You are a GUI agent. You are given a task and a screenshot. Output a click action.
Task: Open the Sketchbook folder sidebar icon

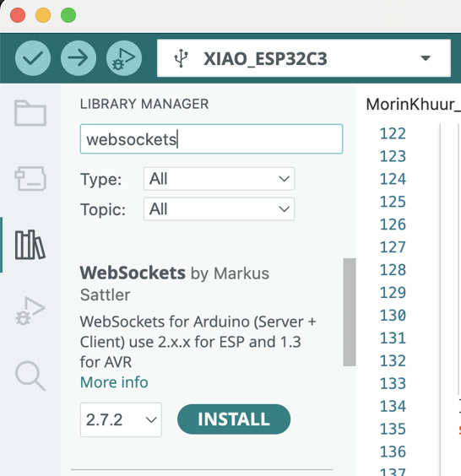click(x=30, y=113)
